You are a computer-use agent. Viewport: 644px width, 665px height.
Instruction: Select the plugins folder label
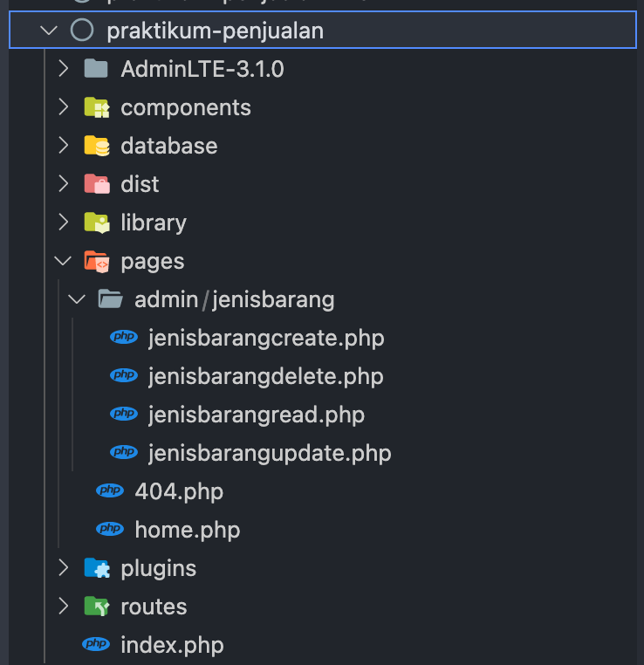(159, 569)
